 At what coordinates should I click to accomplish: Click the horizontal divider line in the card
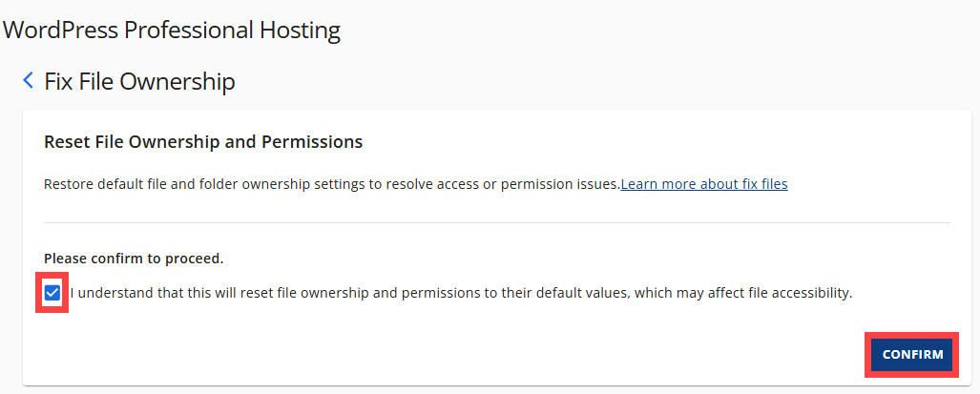(x=496, y=223)
